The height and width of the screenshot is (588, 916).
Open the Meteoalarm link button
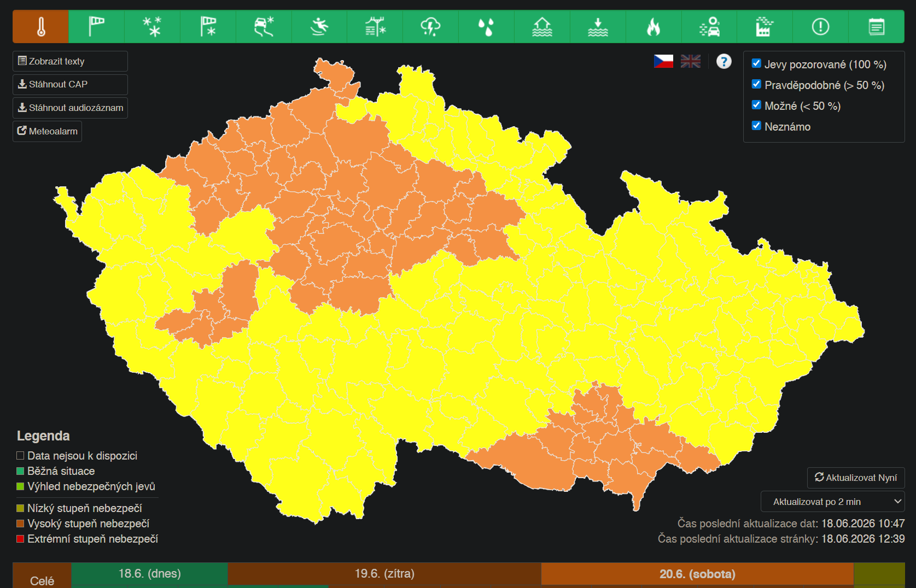click(47, 131)
